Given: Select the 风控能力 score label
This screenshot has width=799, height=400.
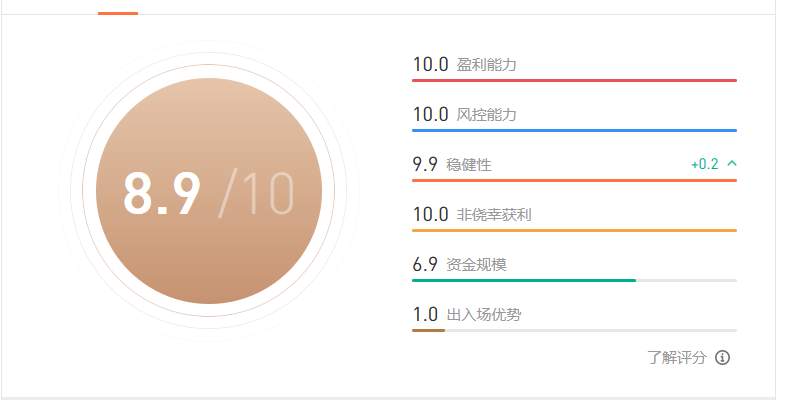Looking at the screenshot, I should click(486, 115).
